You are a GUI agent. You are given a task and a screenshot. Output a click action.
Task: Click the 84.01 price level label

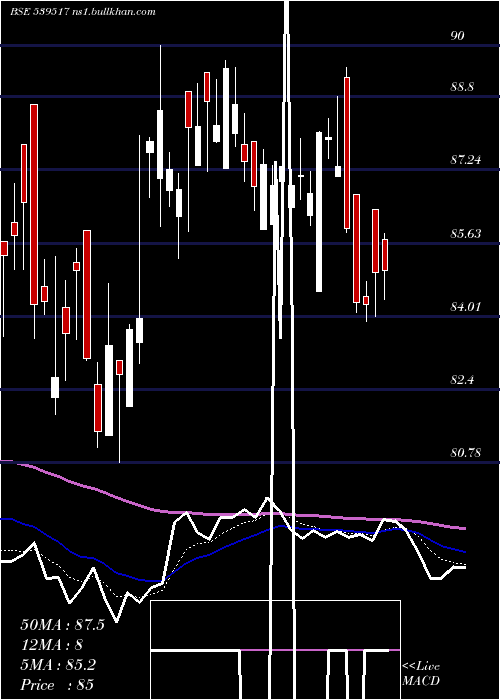pyautogui.click(x=466, y=306)
